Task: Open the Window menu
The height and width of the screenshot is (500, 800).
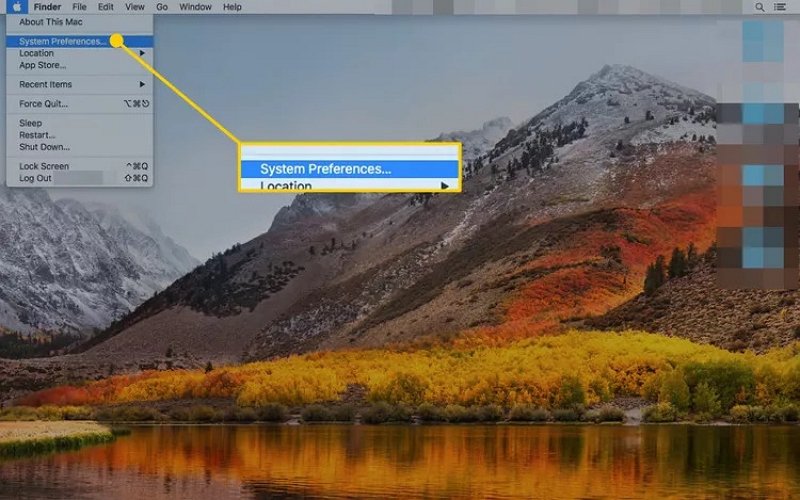Action: [195, 7]
